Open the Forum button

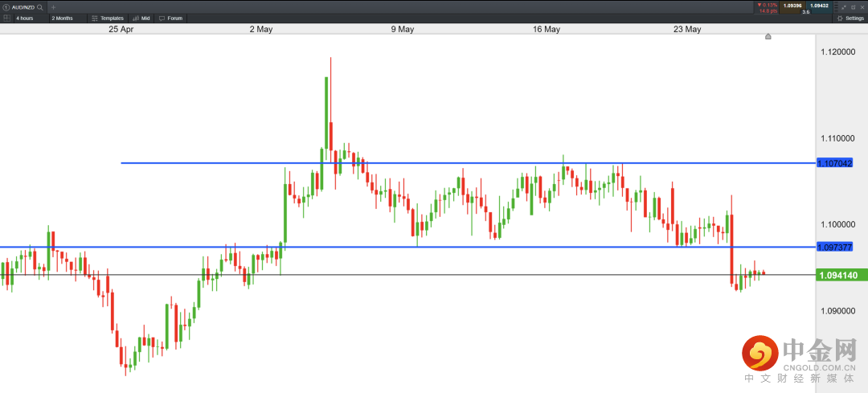(170, 18)
